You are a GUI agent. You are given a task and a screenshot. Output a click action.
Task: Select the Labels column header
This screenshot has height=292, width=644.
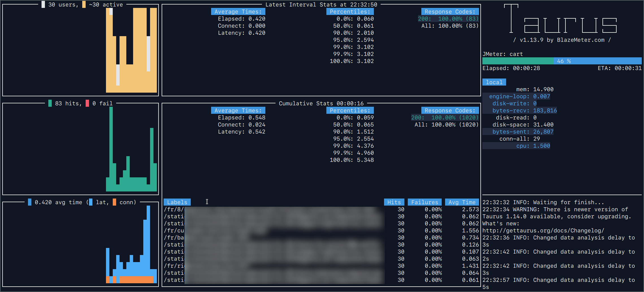pyautogui.click(x=177, y=202)
